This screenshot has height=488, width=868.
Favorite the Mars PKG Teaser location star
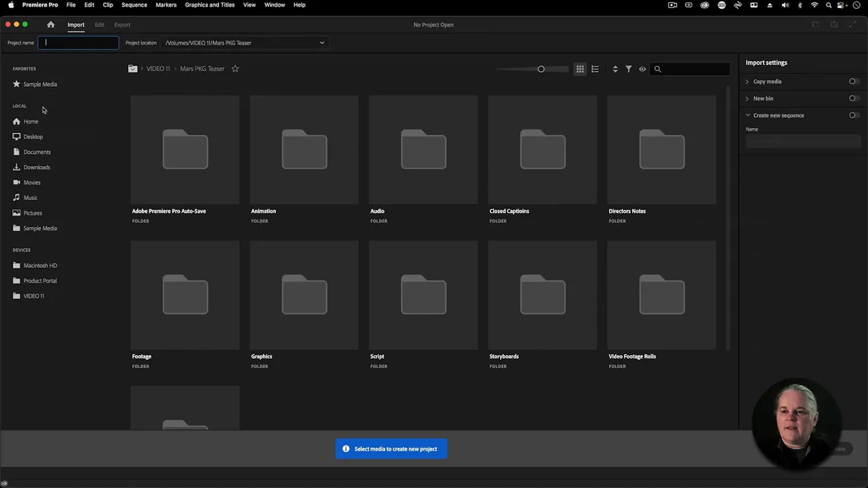(235, 68)
